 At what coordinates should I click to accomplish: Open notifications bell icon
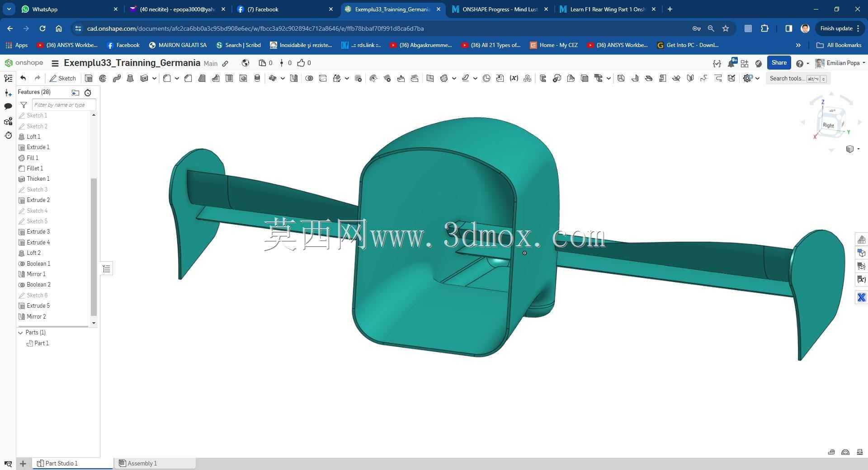click(731, 63)
